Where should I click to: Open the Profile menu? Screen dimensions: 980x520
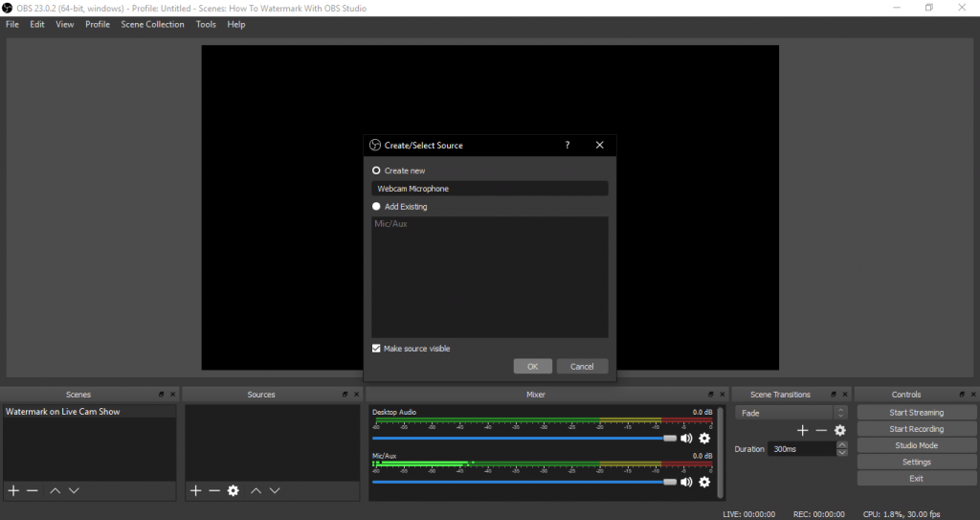[98, 24]
